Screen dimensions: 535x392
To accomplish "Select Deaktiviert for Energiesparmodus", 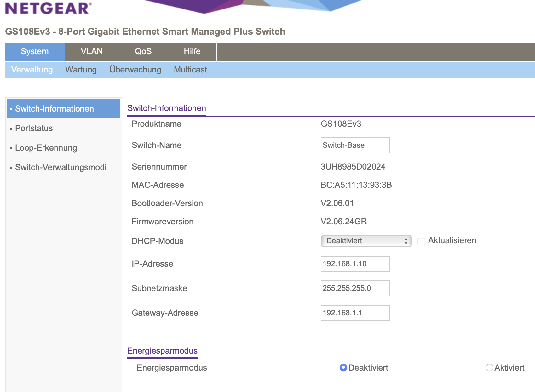I will tap(343, 368).
